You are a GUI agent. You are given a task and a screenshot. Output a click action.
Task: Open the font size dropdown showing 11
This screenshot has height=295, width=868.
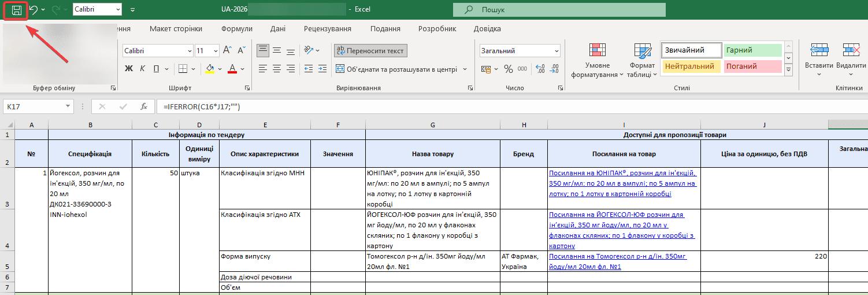click(x=216, y=50)
